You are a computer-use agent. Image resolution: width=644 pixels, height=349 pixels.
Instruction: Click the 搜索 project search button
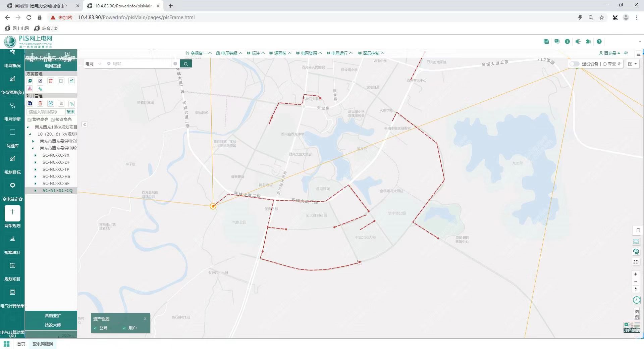click(x=70, y=112)
